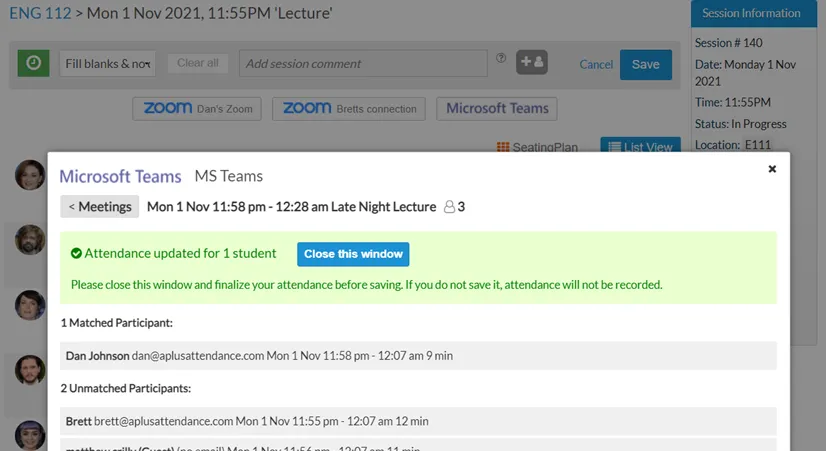
Task: Save the attendance session
Action: coord(645,64)
